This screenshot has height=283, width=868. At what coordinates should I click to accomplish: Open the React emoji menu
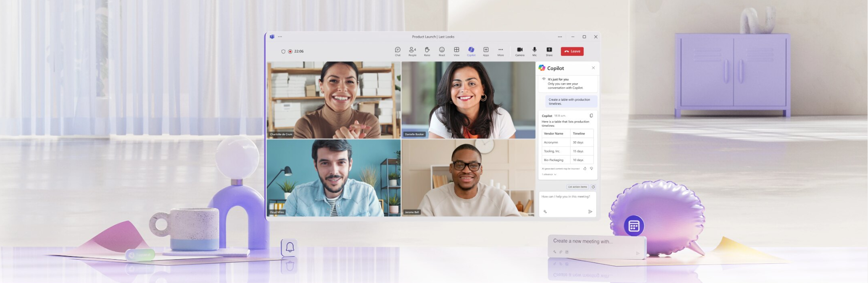pos(442,51)
